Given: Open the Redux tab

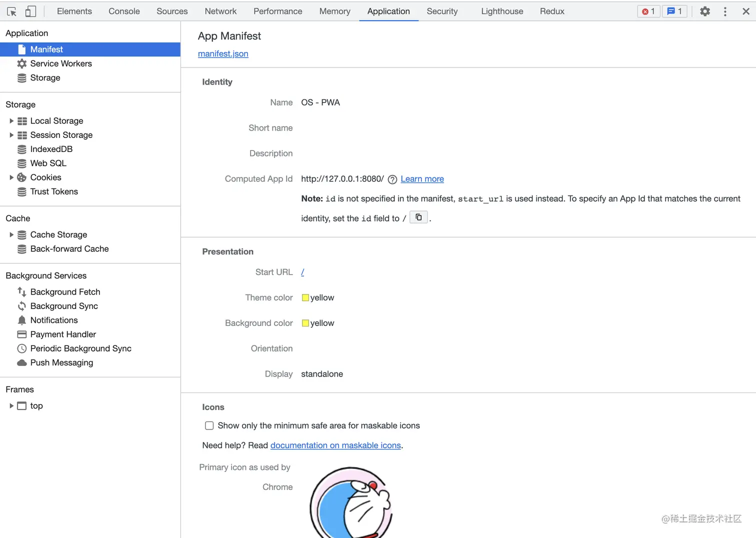Looking at the screenshot, I should pos(552,11).
